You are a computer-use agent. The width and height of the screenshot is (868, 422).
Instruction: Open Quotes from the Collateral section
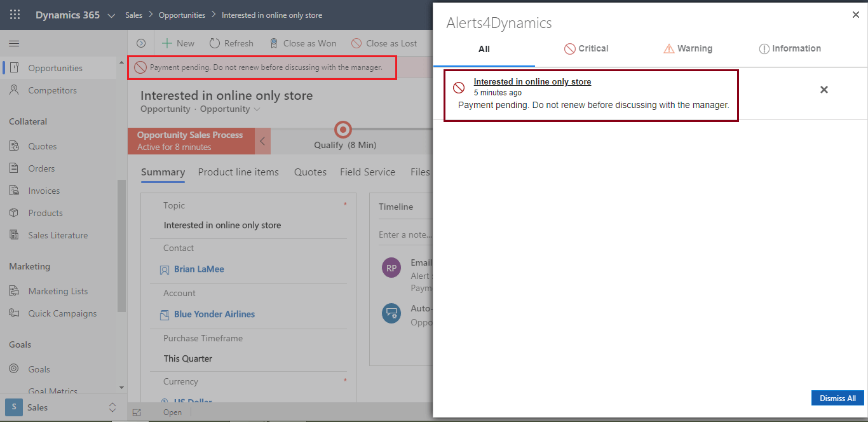click(x=41, y=146)
